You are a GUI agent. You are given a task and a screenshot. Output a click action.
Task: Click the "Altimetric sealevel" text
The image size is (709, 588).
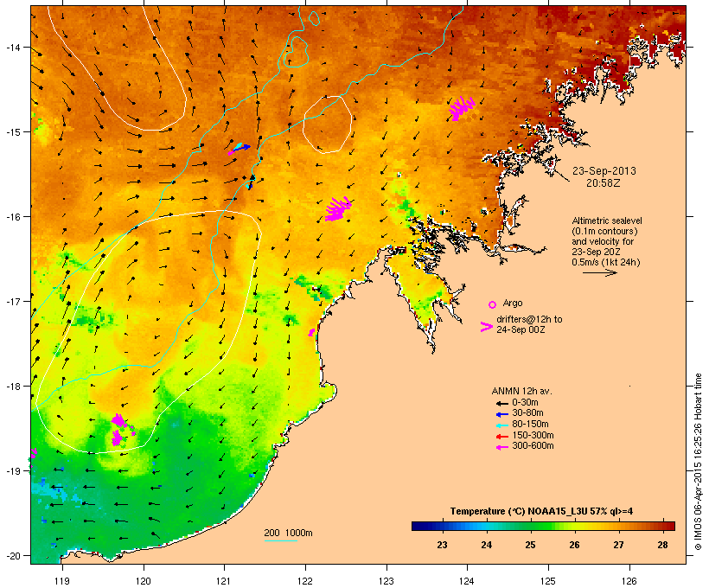pyautogui.click(x=607, y=220)
